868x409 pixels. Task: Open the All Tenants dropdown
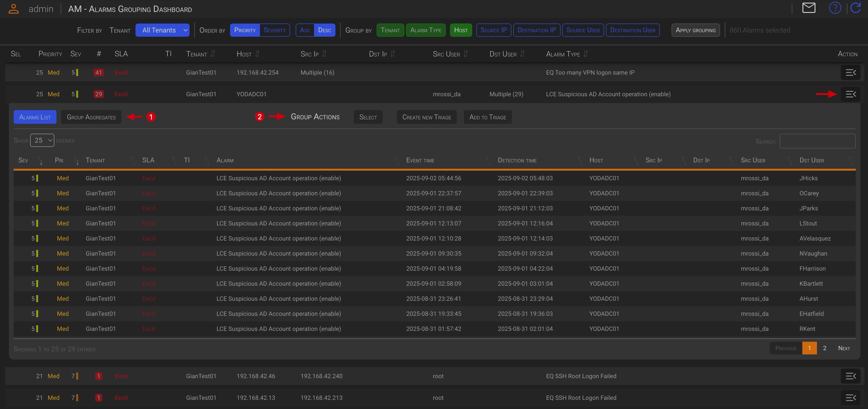tap(162, 30)
